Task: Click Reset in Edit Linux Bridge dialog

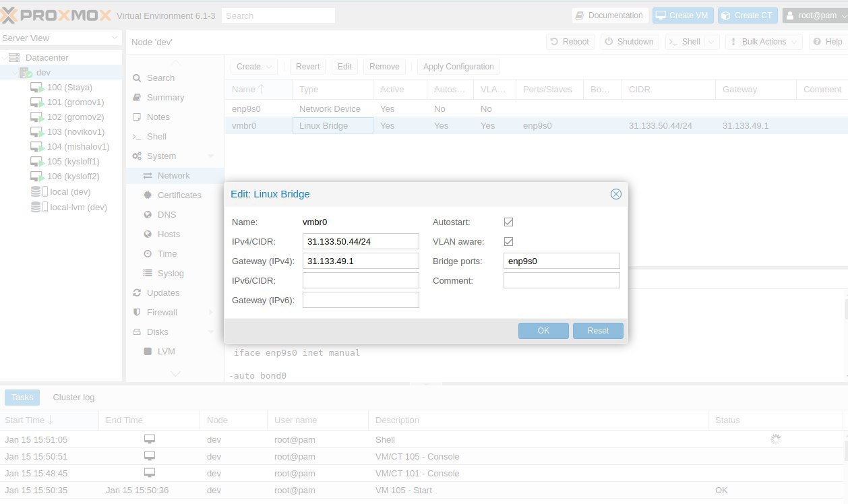Action: coord(598,331)
